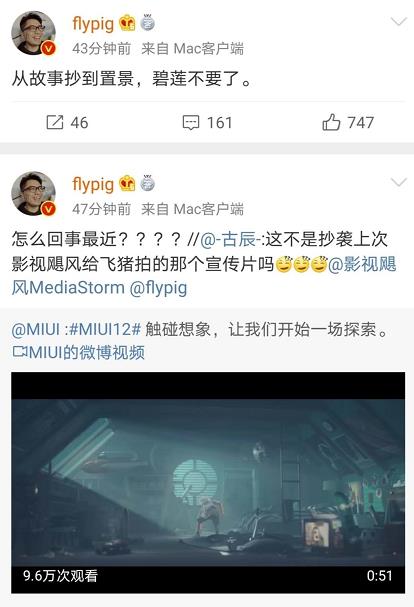The image size is (414, 607).
Task: Tap the 来自 Mac客户端 source on first post
Action: click(x=192, y=49)
